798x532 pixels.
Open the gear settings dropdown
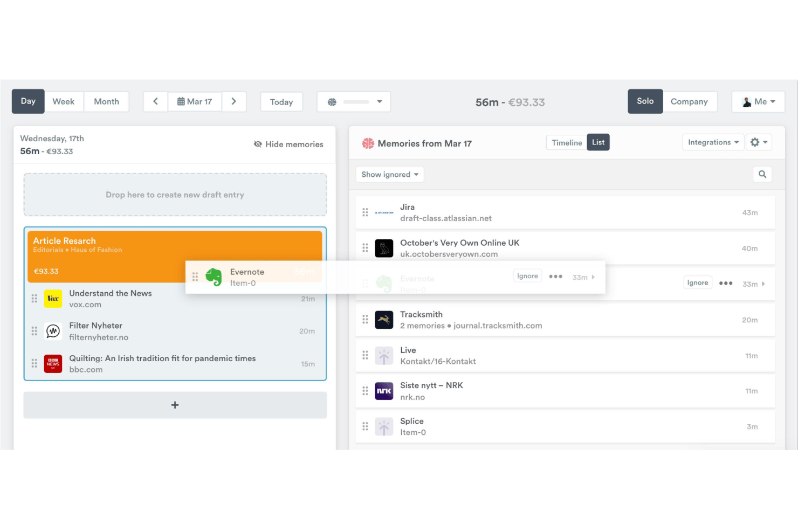pos(759,142)
